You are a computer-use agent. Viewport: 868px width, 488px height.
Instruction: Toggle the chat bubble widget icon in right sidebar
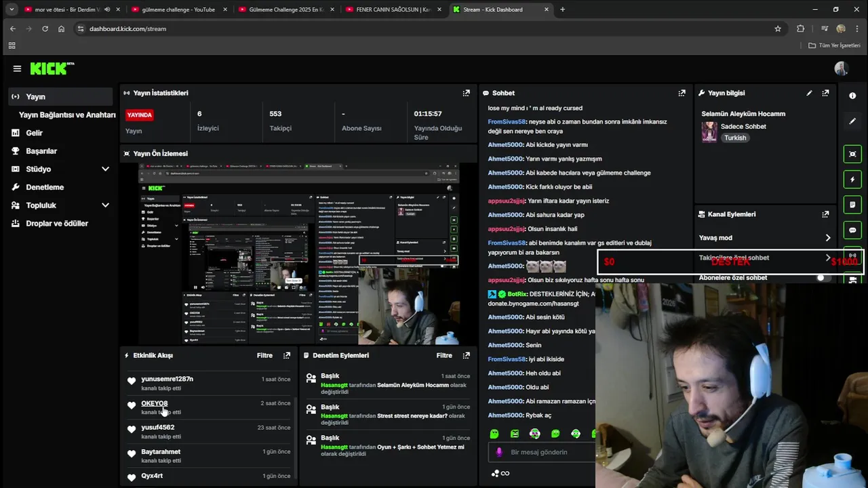(x=852, y=230)
